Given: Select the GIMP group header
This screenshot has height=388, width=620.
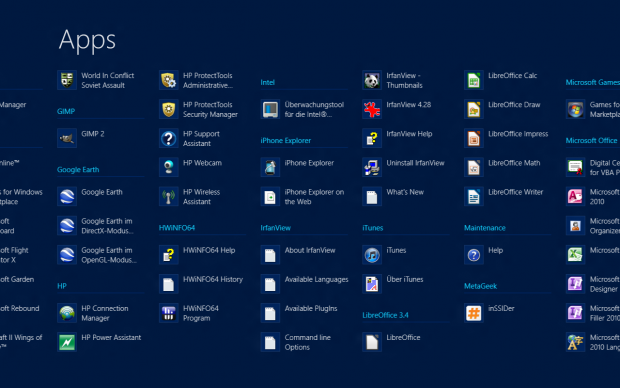Looking at the screenshot, I should pyautogui.click(x=66, y=112).
